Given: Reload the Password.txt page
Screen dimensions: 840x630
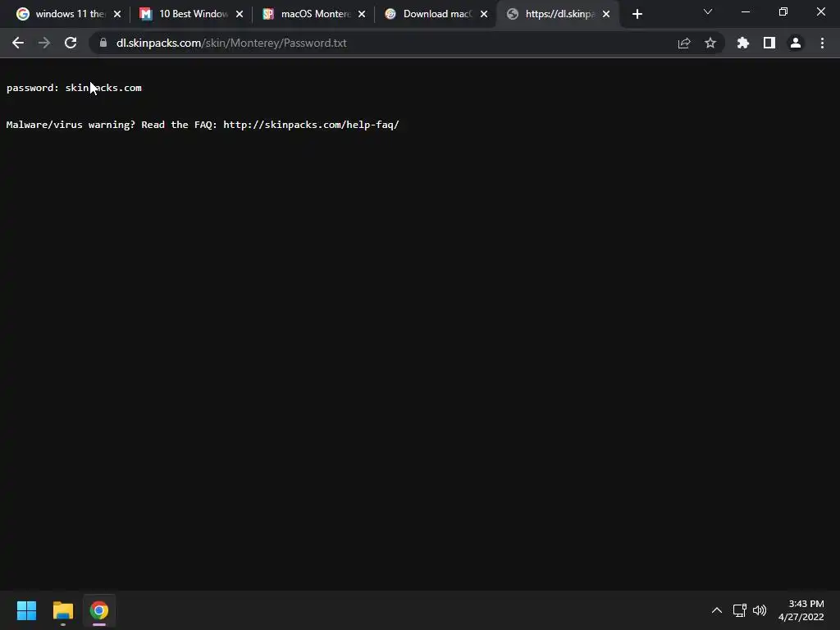Looking at the screenshot, I should pos(71,43).
